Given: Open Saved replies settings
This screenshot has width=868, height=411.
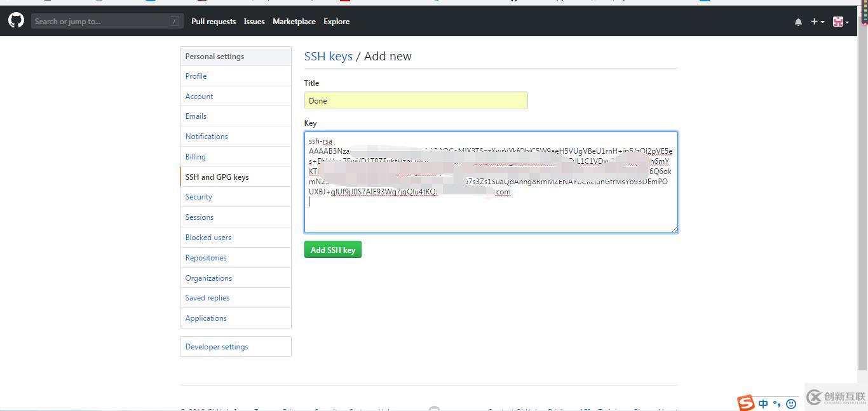Looking at the screenshot, I should pyautogui.click(x=236, y=298).
